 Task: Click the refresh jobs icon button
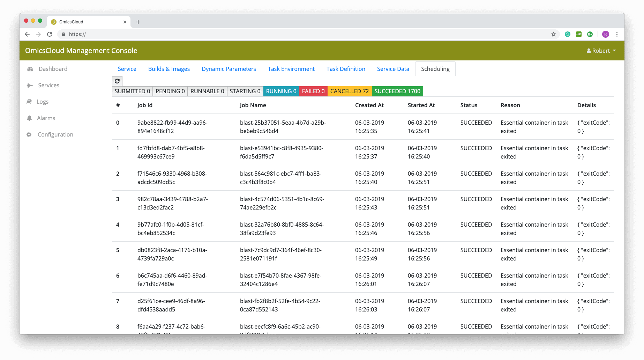[117, 81]
